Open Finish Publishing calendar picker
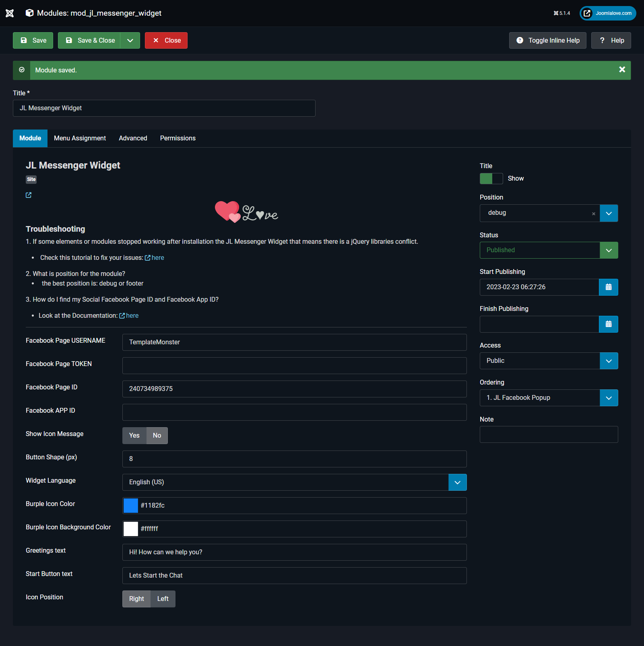The image size is (644, 646). 608,324
